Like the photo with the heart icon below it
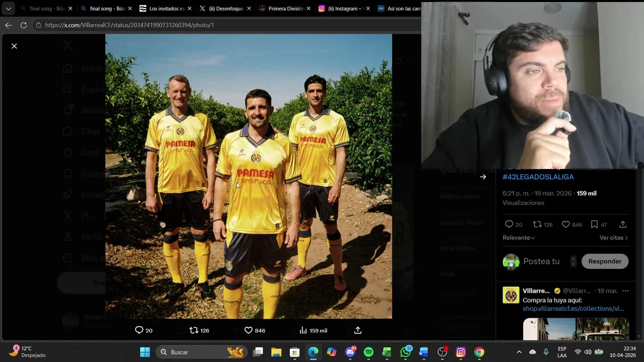 [x=249, y=330]
